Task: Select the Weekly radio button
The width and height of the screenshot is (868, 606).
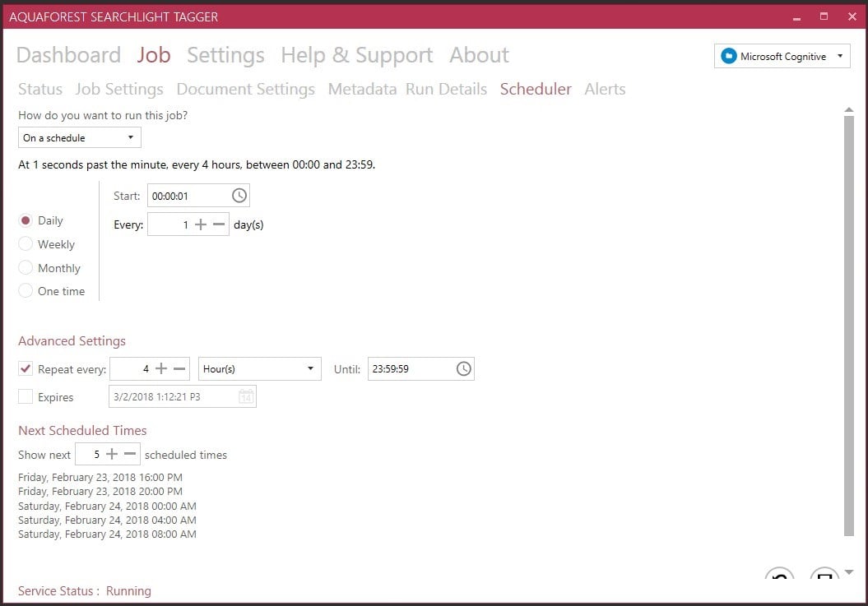Action: 26,244
